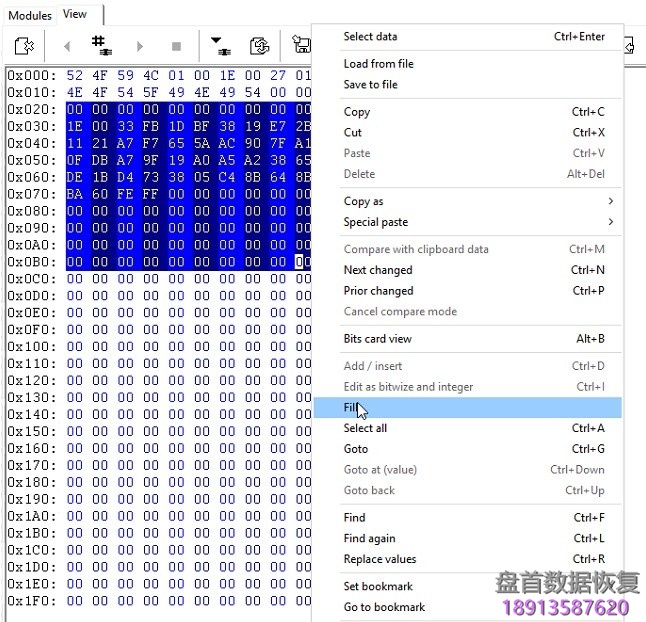The width and height of the screenshot is (646, 622).
Task: Select Set bookmark in context menu
Action: click(x=378, y=586)
